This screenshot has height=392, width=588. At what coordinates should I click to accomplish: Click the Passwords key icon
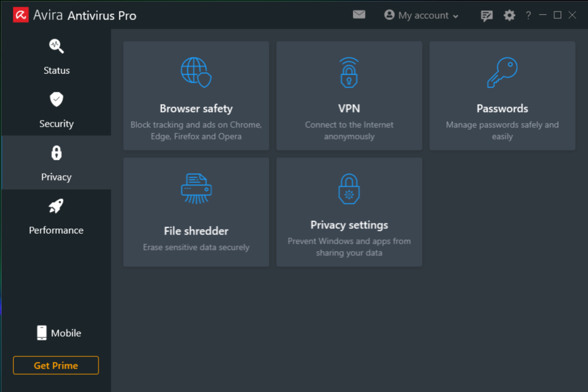(502, 72)
